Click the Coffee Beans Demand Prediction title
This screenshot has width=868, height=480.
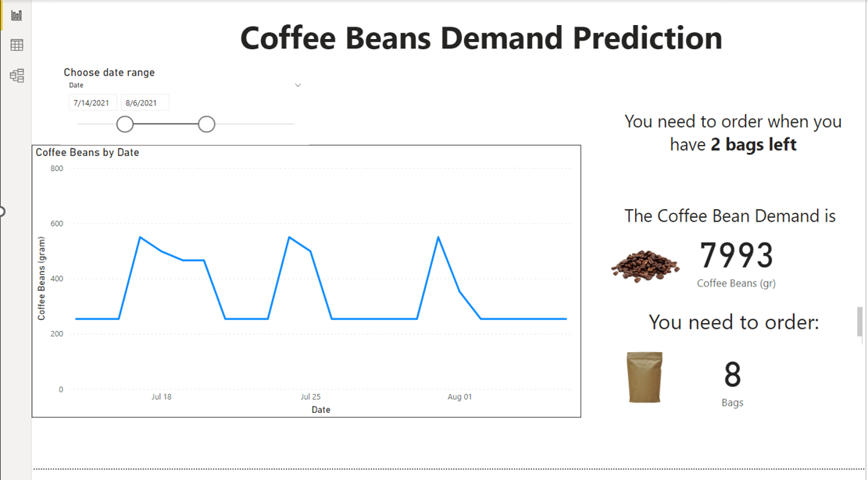[482, 37]
